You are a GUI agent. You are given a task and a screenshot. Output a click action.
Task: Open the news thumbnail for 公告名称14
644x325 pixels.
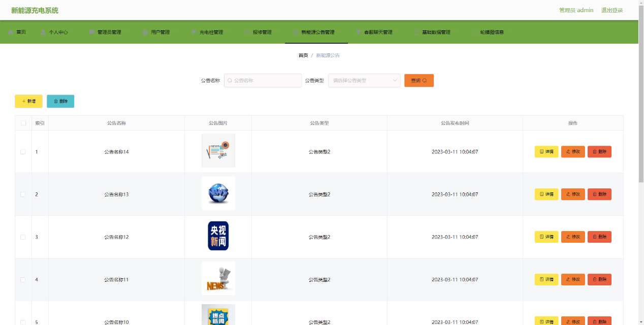[218, 151]
